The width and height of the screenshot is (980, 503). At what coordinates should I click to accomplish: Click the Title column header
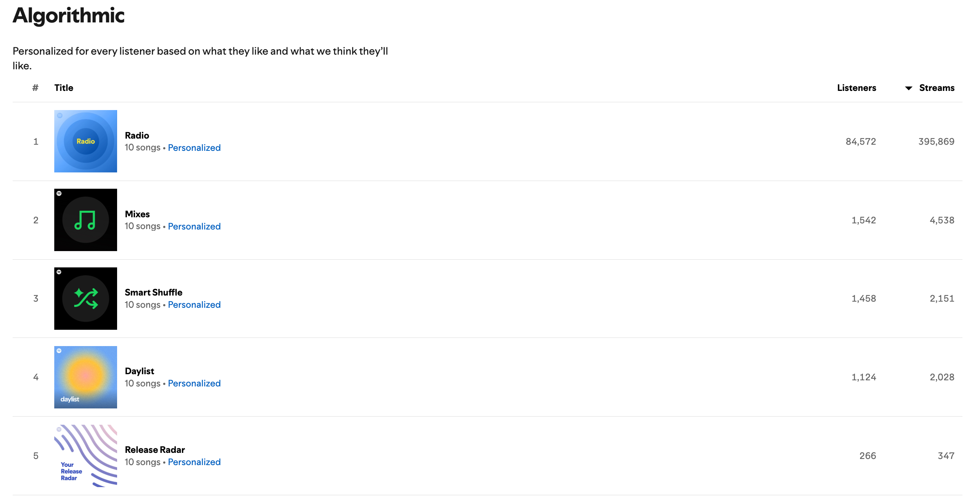coord(64,88)
